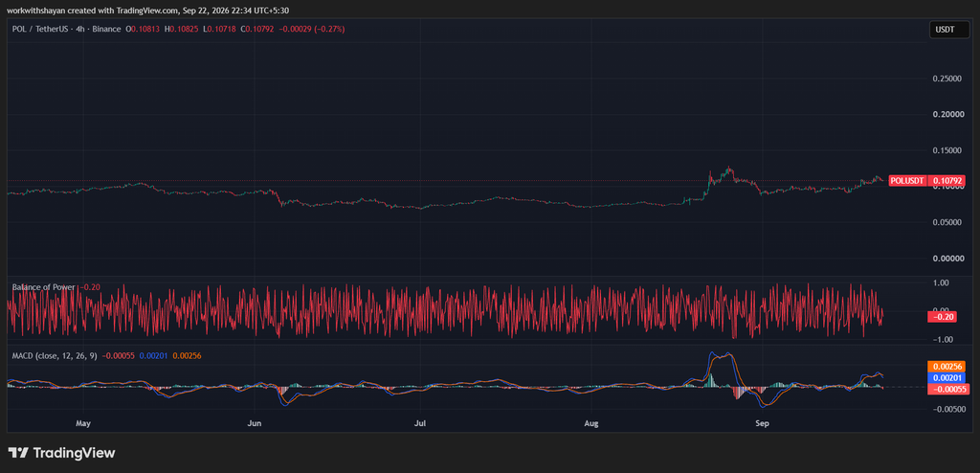Click the TradingView logo at the bottom
Viewport: 980px width, 473px height.
pyautogui.click(x=61, y=453)
